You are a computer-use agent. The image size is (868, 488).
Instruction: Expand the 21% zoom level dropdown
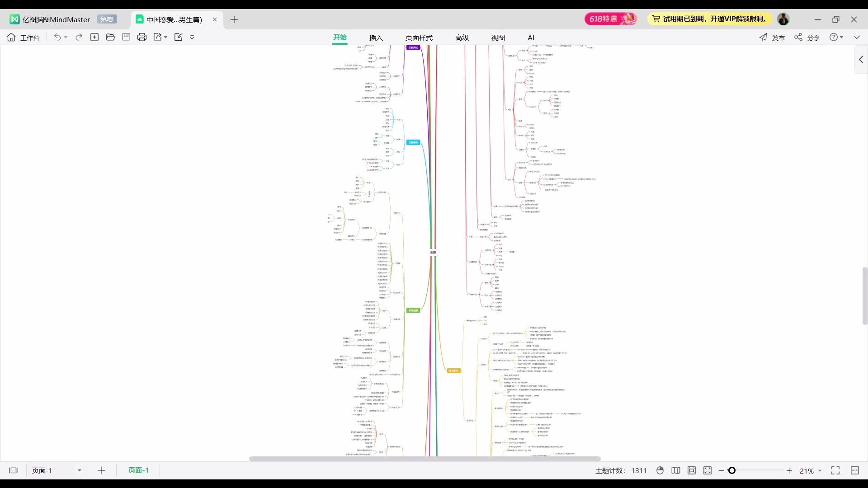point(820,471)
